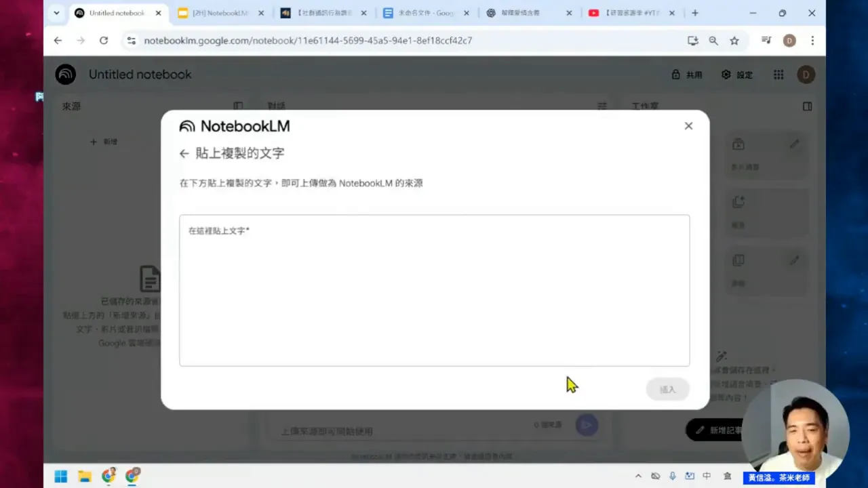Close the YouTube tab

(x=673, y=13)
